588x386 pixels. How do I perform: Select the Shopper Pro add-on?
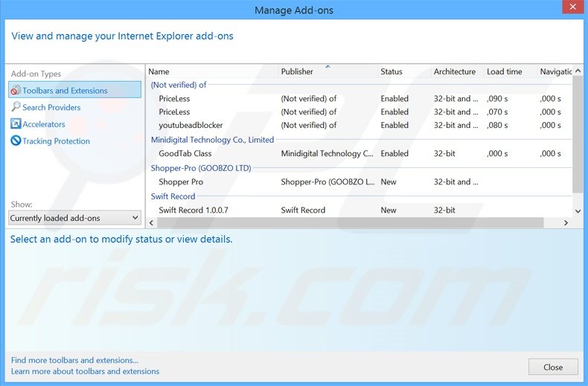coord(359,181)
